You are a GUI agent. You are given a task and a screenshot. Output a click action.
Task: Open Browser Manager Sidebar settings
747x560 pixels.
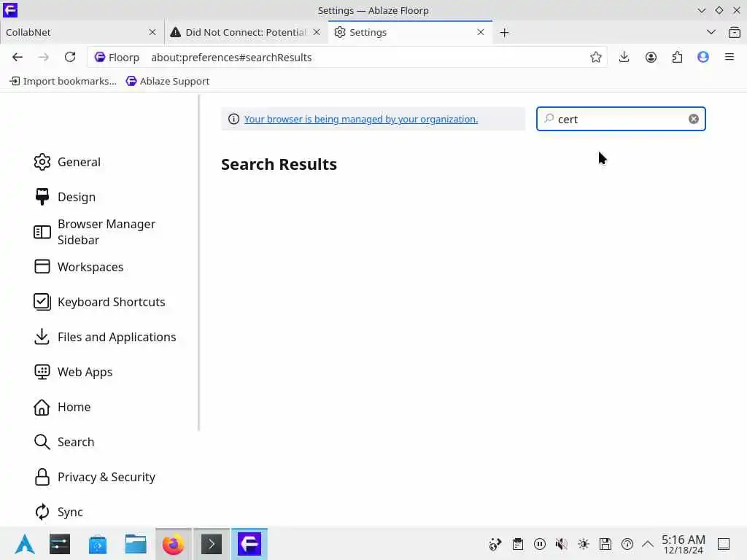(94, 232)
